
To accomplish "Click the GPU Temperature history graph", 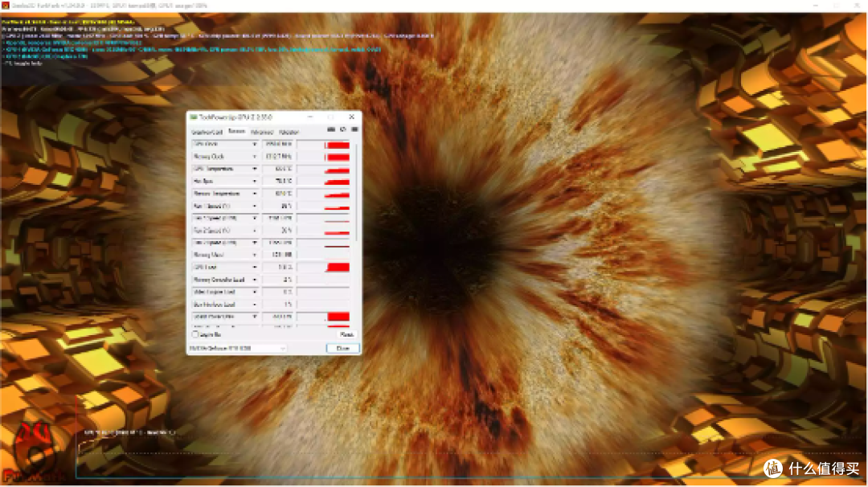I will click(323, 169).
